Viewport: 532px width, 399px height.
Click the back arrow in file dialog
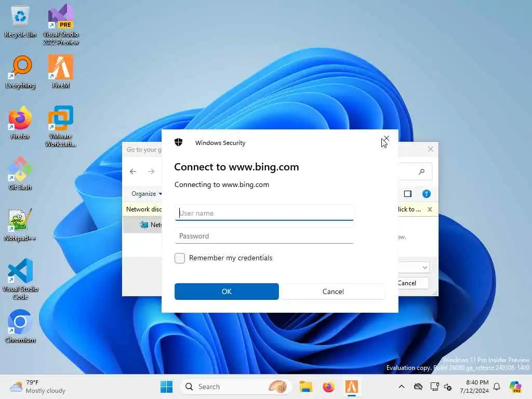click(x=133, y=171)
